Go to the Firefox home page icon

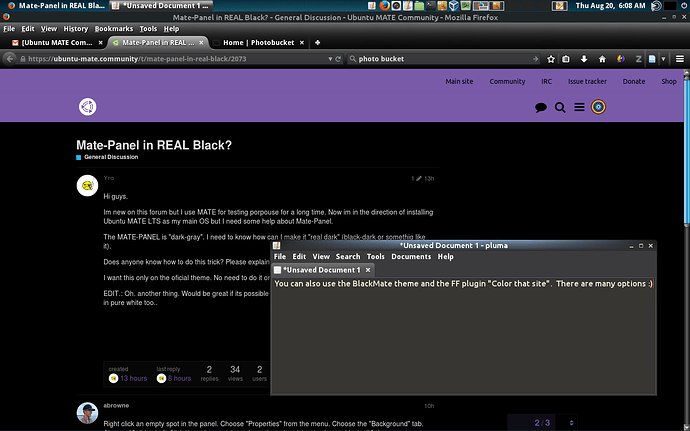coord(602,59)
